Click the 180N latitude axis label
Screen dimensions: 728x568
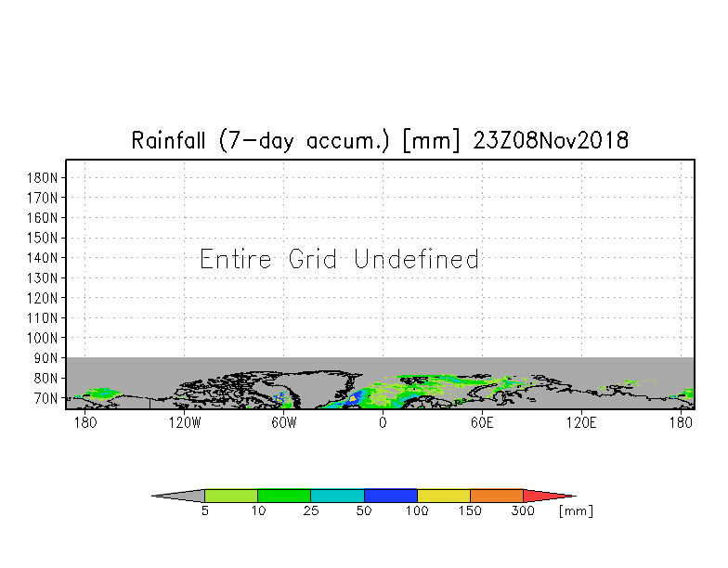tap(43, 178)
